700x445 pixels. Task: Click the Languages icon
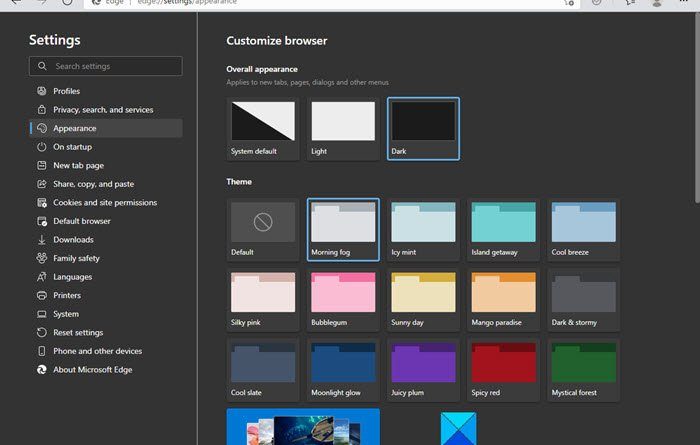click(x=42, y=277)
